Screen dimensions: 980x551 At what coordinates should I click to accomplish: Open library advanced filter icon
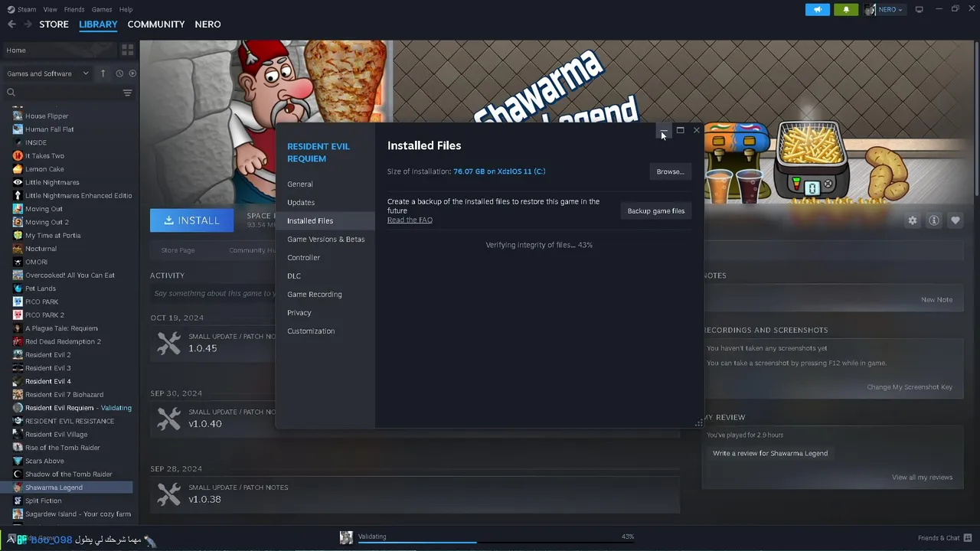[x=128, y=93]
